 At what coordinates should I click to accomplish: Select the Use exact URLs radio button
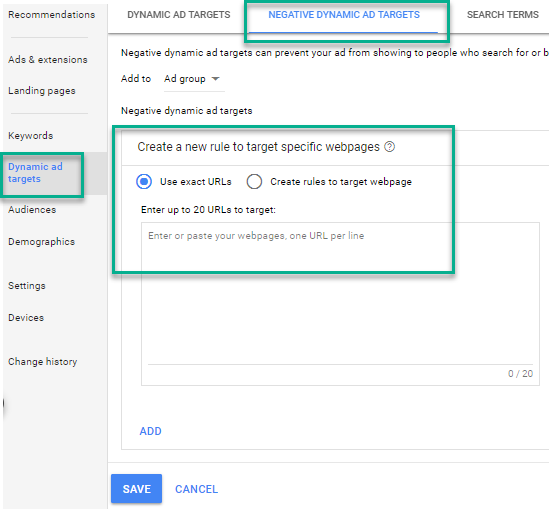coord(144,182)
